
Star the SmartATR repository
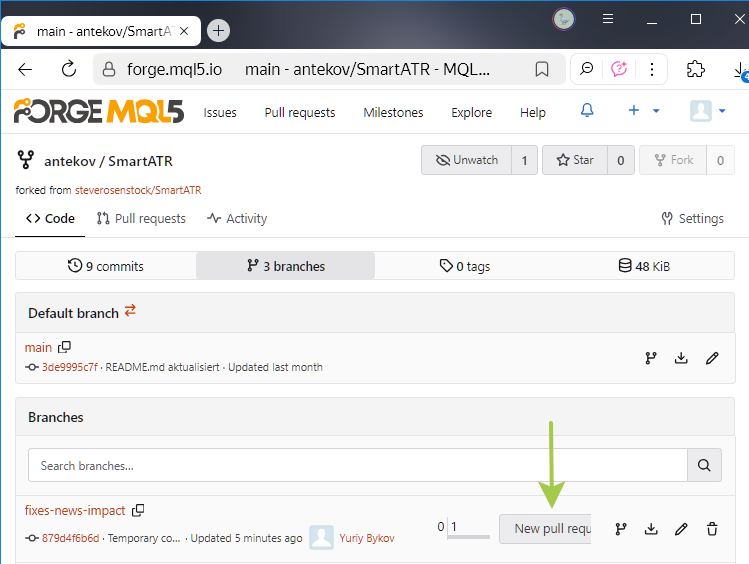pyautogui.click(x=575, y=160)
